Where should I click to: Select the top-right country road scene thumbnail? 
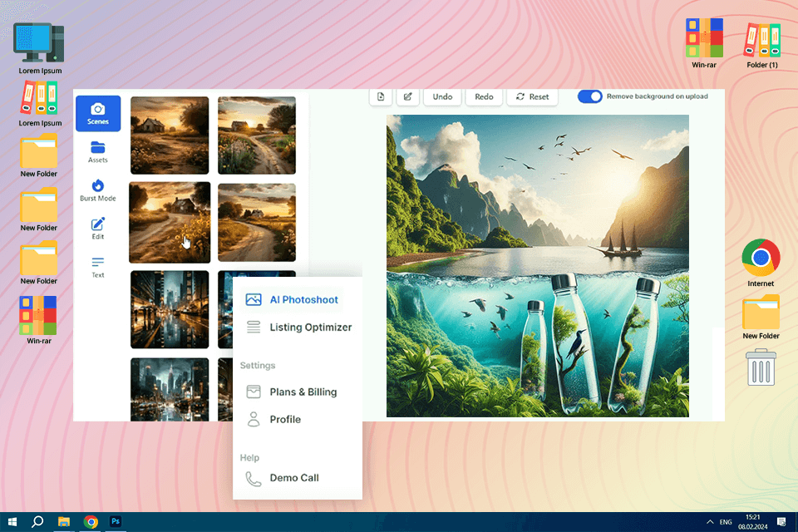click(257, 135)
